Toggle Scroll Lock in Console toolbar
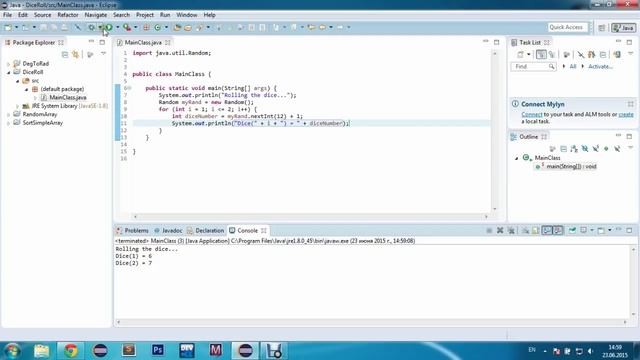The width and height of the screenshot is (640, 360). point(536,231)
